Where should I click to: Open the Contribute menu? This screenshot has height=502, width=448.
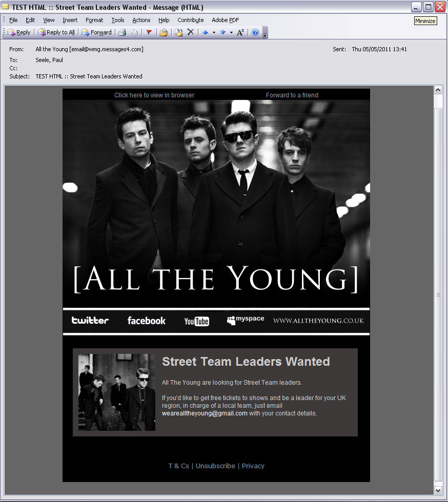point(190,20)
